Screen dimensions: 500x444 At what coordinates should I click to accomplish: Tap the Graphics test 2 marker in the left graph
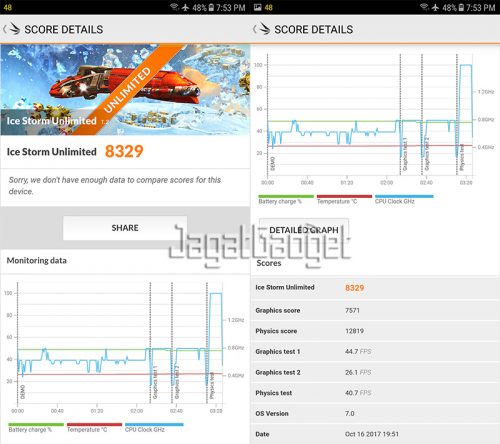point(177,382)
